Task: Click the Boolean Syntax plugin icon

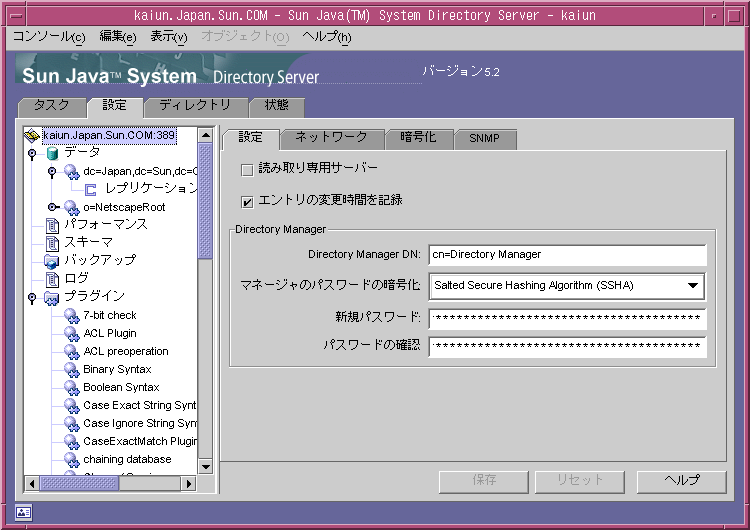Action: click(72, 387)
